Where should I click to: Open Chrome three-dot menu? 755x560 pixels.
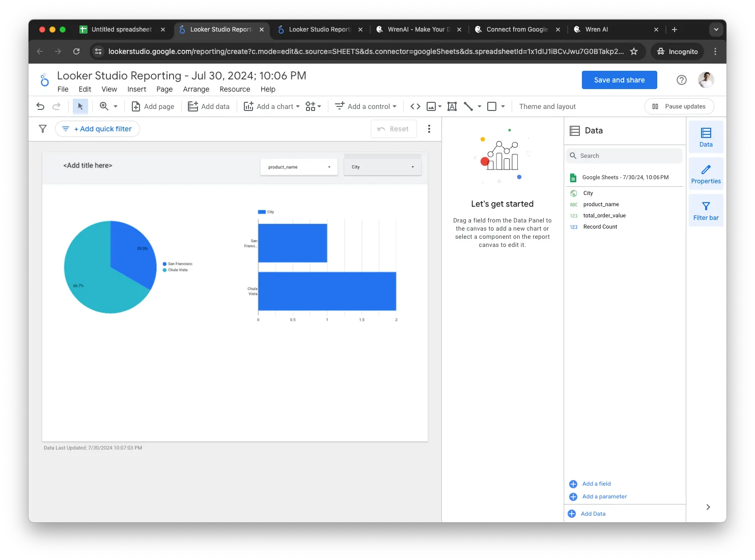715,51
